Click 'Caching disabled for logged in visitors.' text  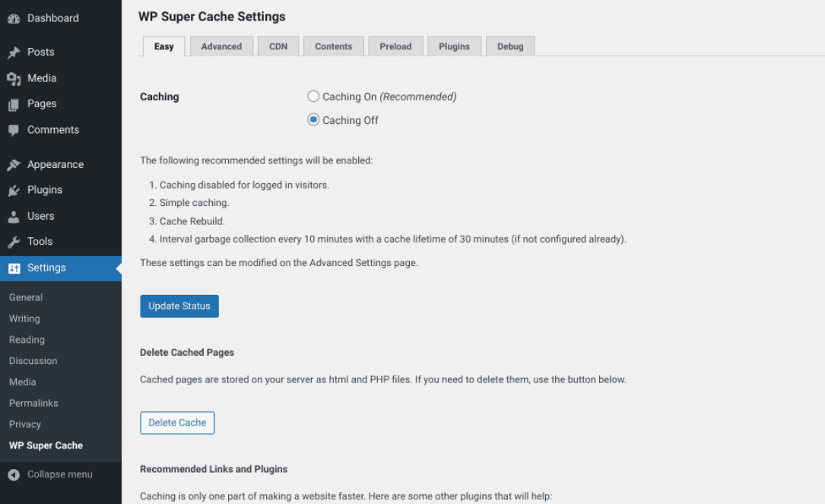(x=244, y=185)
